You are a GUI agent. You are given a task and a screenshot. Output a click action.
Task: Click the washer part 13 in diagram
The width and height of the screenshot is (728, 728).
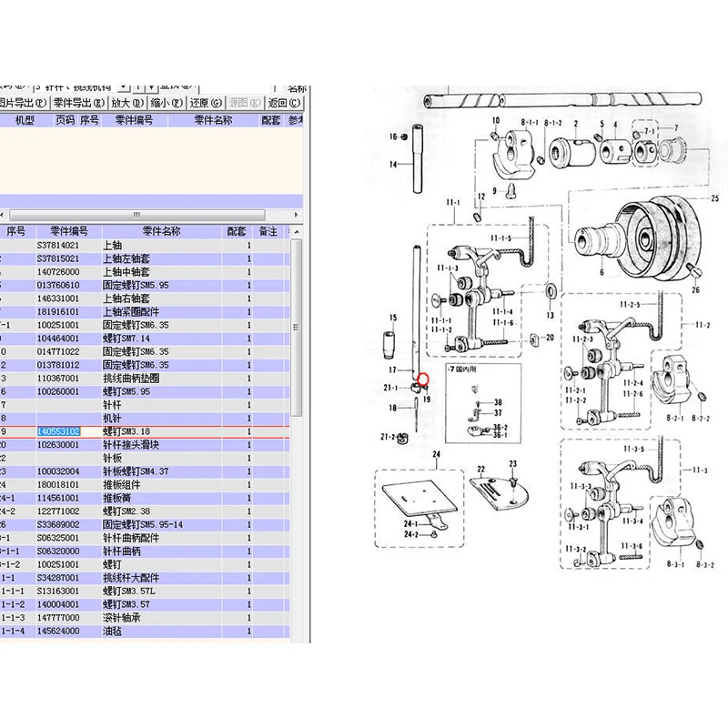pos(551,292)
